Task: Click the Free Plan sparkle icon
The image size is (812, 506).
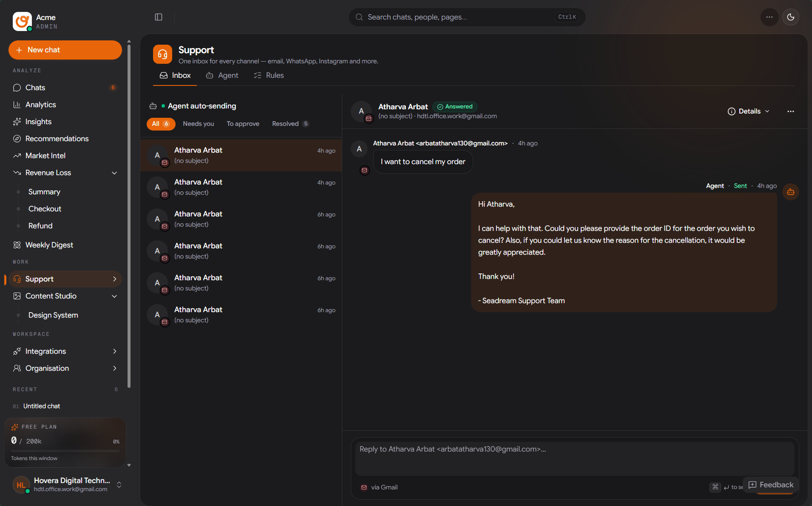Action: pos(15,427)
